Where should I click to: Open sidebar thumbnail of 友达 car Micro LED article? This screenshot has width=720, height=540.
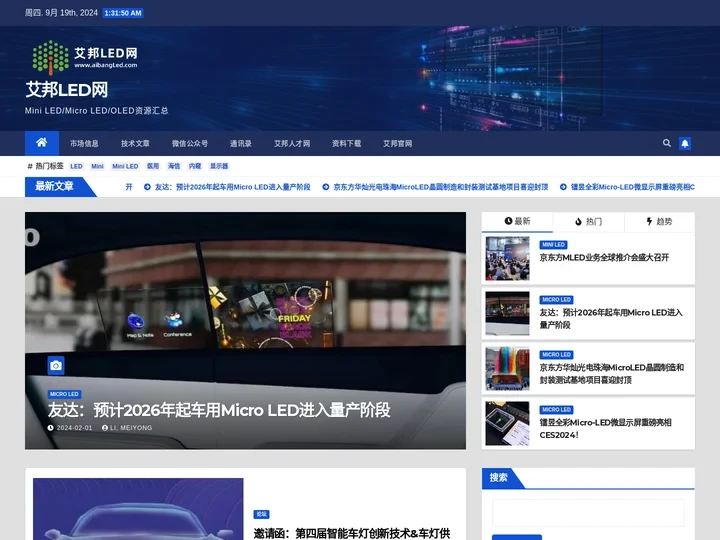pyautogui.click(x=507, y=314)
